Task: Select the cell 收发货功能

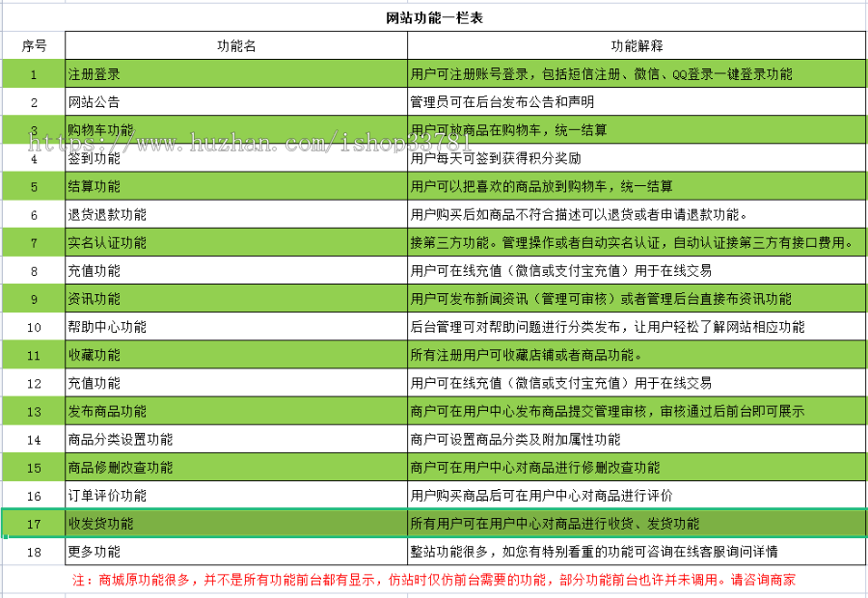Action: point(236,524)
